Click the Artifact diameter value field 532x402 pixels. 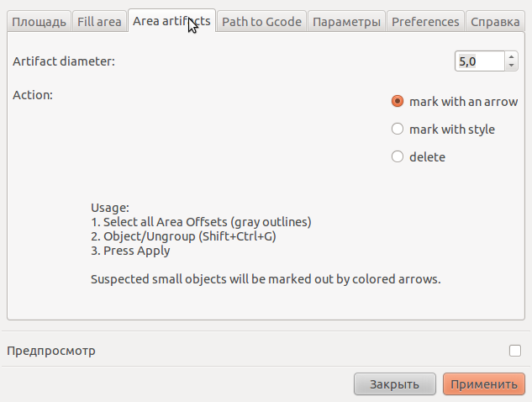point(479,61)
